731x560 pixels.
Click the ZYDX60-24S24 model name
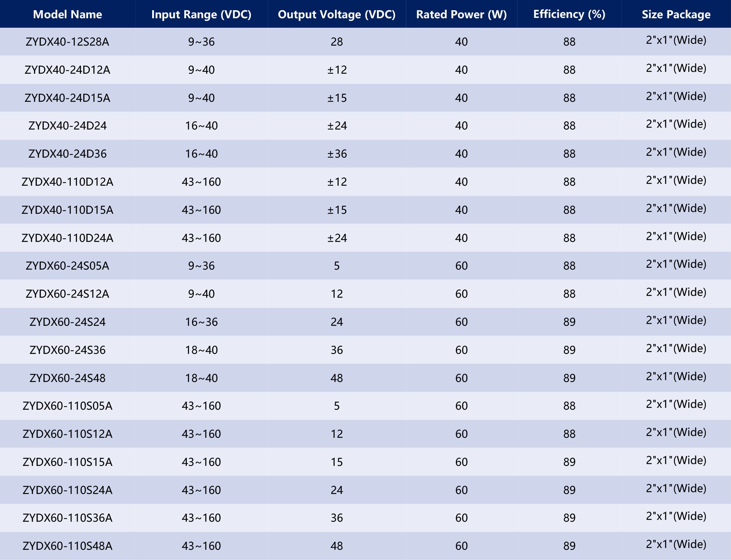click(68, 322)
